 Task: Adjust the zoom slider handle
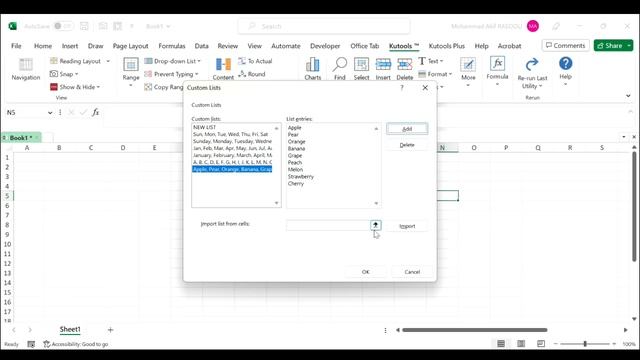585,344
